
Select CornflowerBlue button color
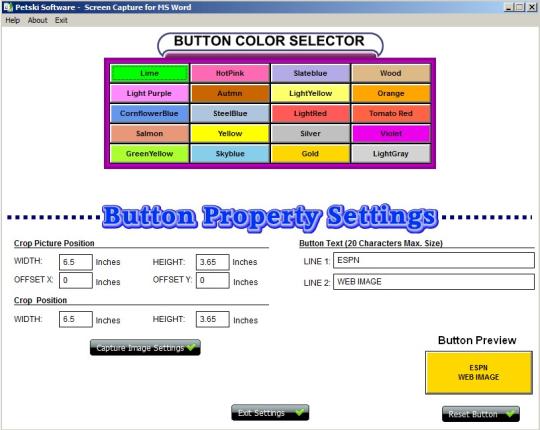149,114
